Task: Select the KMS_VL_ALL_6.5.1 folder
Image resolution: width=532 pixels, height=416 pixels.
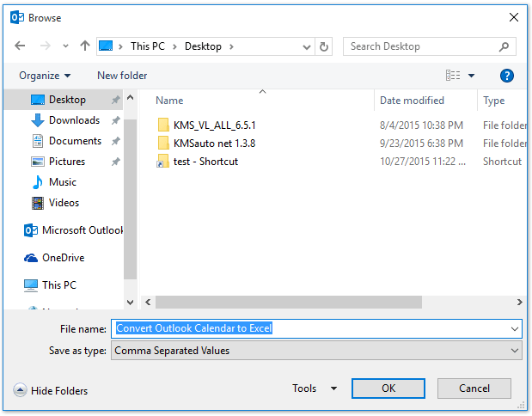Action: coord(214,125)
